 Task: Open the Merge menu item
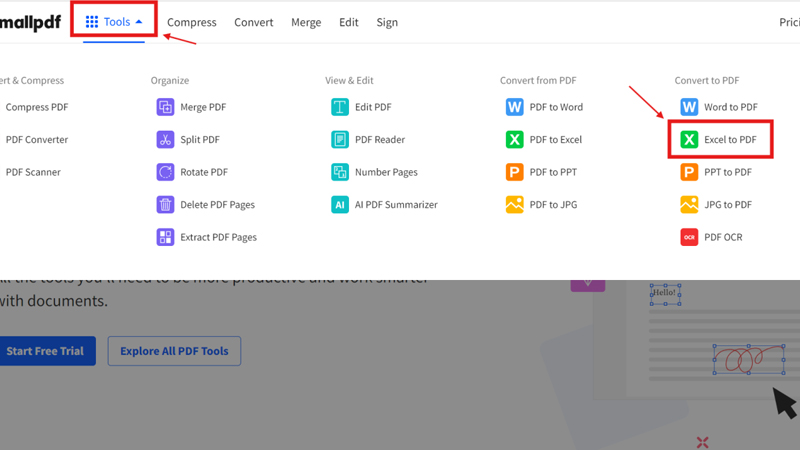click(306, 22)
